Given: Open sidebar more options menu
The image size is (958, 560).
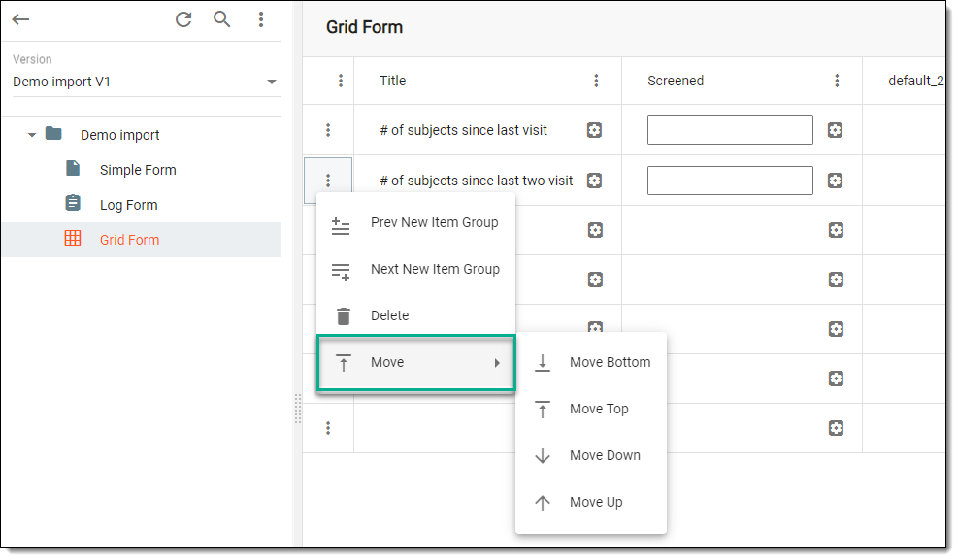Looking at the screenshot, I should (x=261, y=19).
